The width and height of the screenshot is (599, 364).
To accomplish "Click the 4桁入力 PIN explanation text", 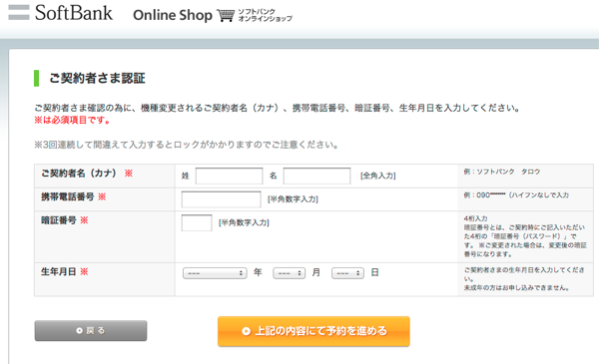I will (525, 236).
